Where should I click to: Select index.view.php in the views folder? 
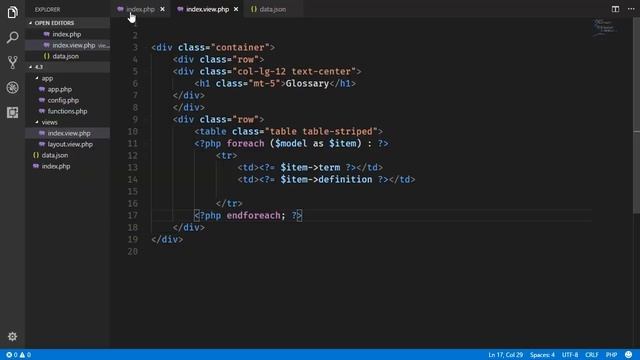click(67, 133)
